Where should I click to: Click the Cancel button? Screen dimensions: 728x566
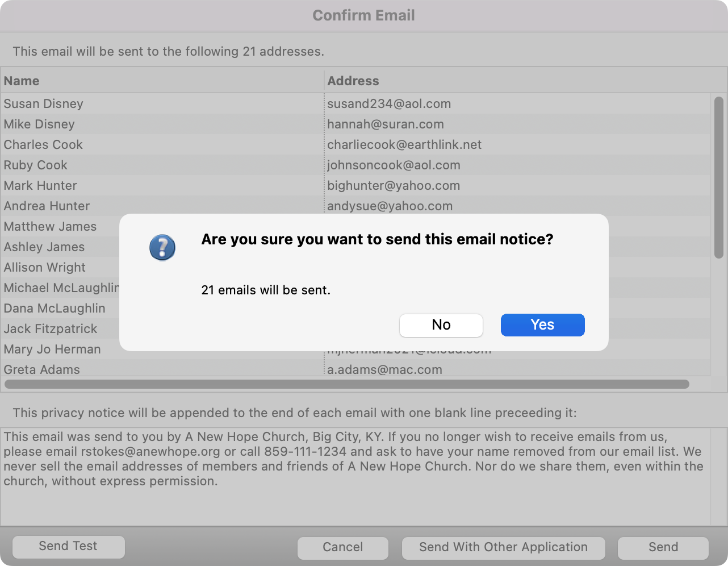point(342,547)
